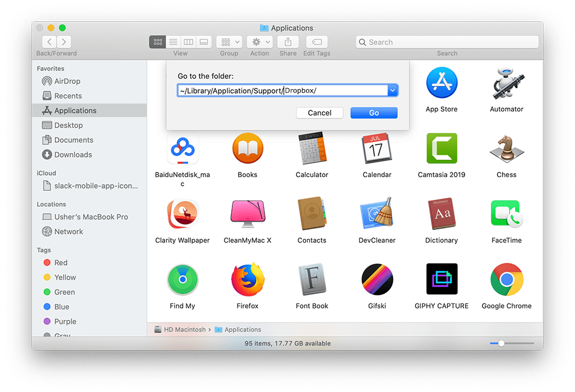Select the Books app icon
The width and height of the screenshot is (575, 392).
(247, 148)
